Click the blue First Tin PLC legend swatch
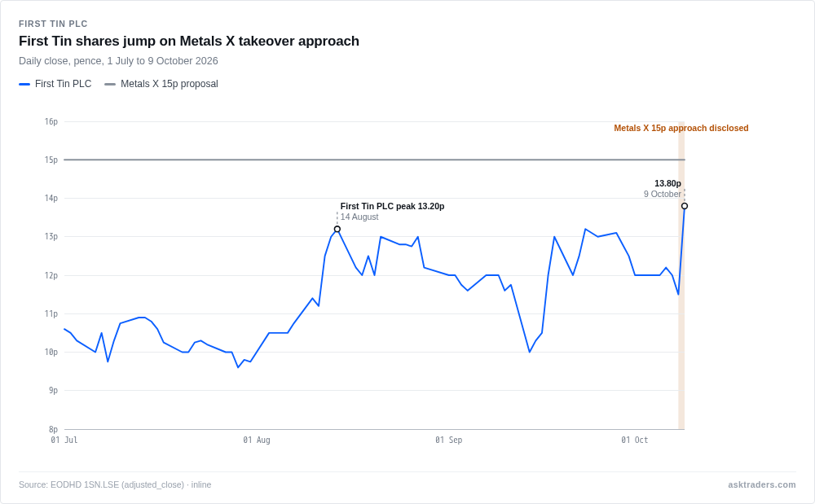The height and width of the screenshot is (504, 815). point(24,84)
